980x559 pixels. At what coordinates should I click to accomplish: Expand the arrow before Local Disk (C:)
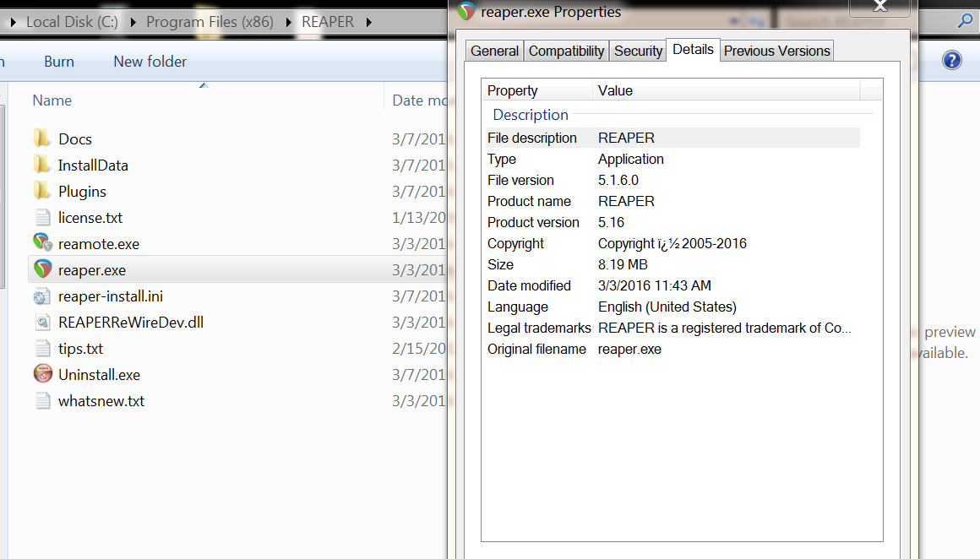point(13,22)
